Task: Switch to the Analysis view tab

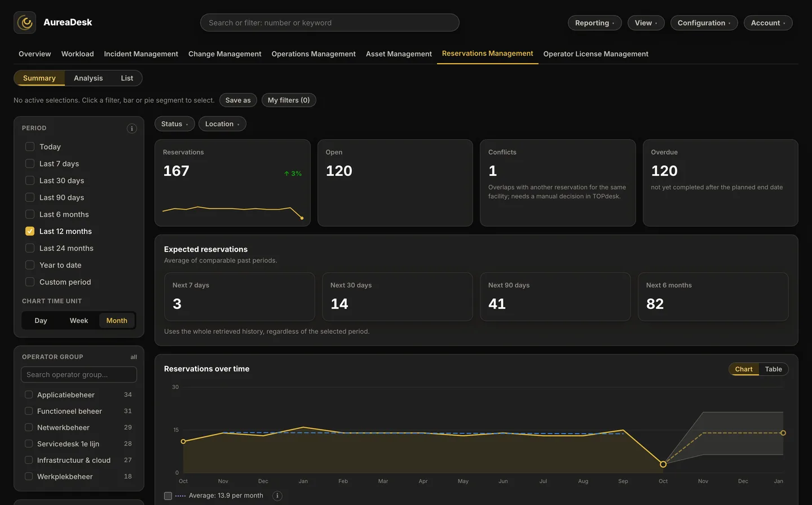Action: (x=89, y=78)
